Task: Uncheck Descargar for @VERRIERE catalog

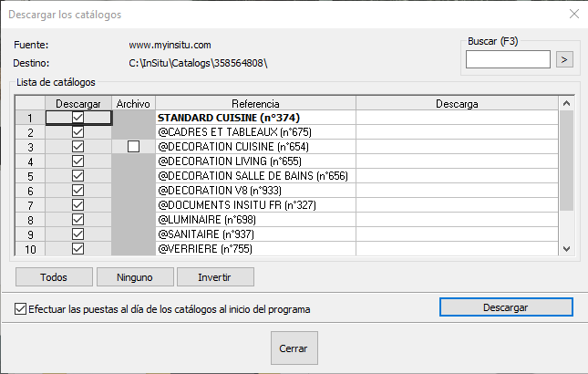Action: pyautogui.click(x=78, y=249)
